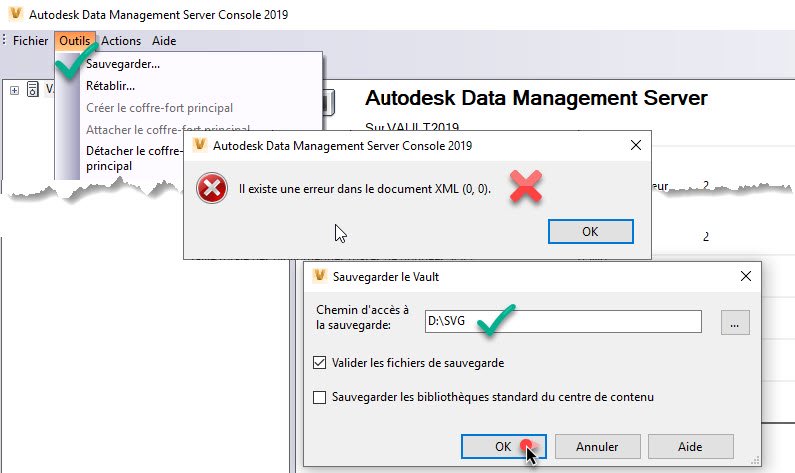Choose Sauvegarder... from the Outils menu
The height and width of the screenshot is (473, 795).
(x=123, y=64)
